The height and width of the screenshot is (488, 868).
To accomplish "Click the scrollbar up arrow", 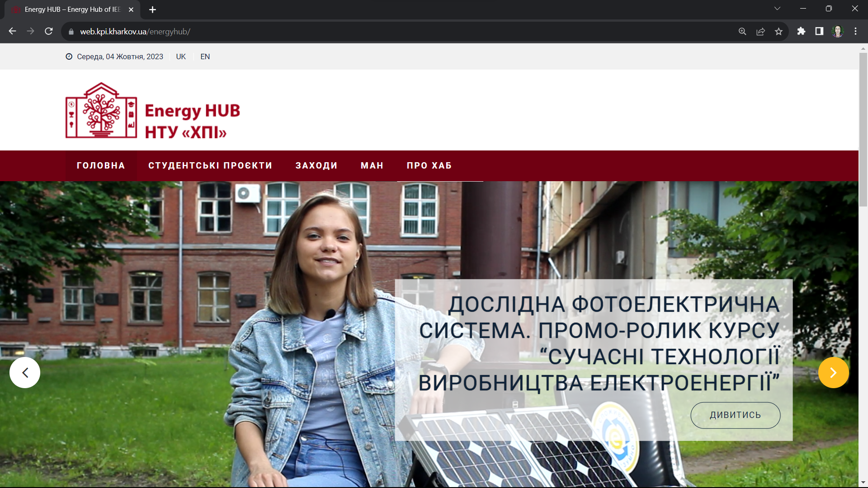I will (x=863, y=48).
